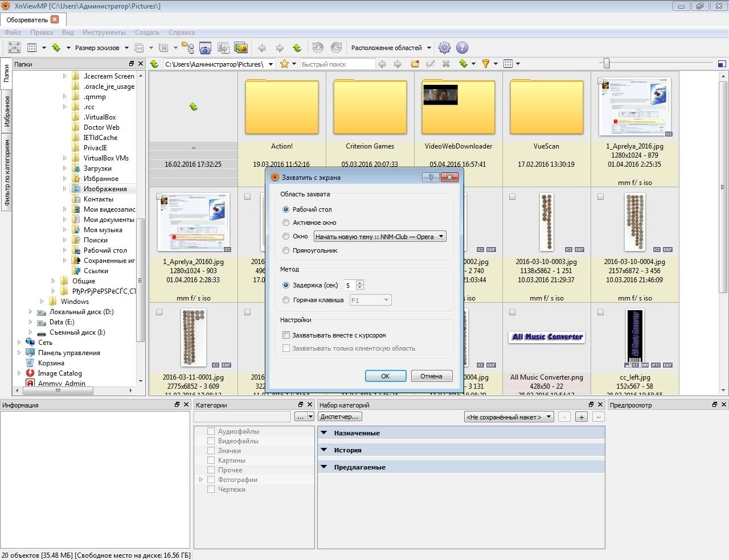Click the thumbnail size slider handle
Viewport: 729px width, 560px height.
click(607, 64)
